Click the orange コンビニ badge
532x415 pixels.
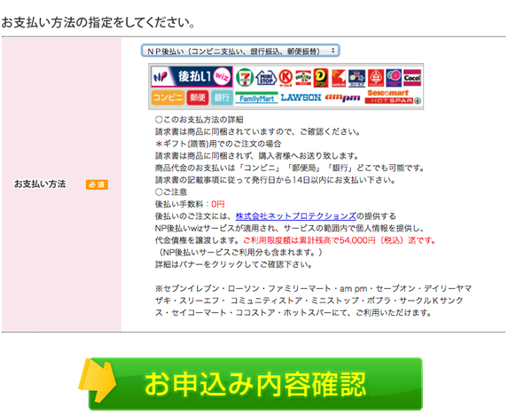pos(168,98)
